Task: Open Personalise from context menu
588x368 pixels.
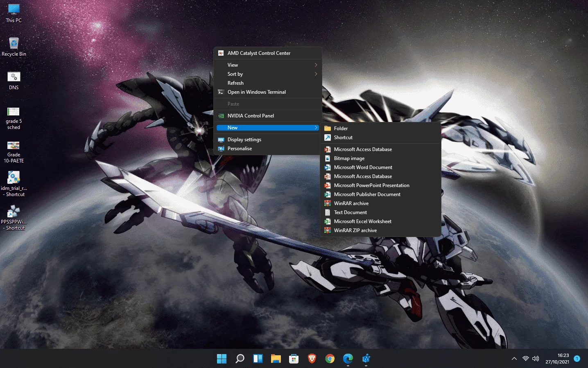Action: 268,149
